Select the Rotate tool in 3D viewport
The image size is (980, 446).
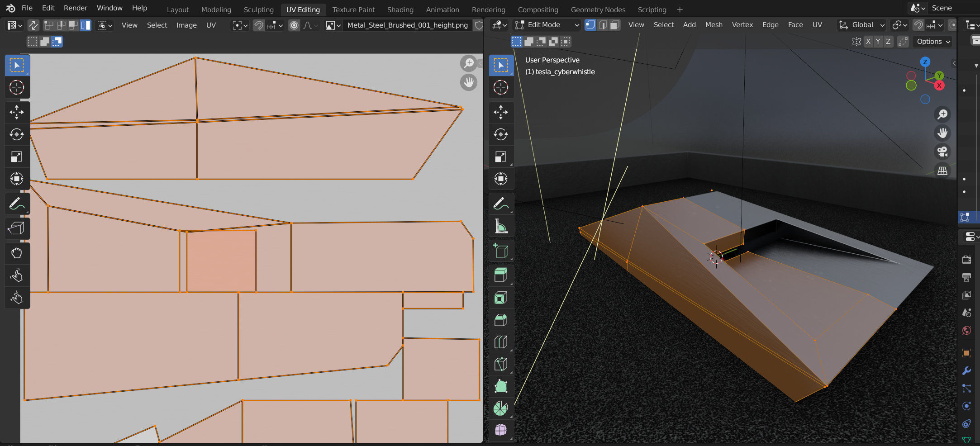501,134
